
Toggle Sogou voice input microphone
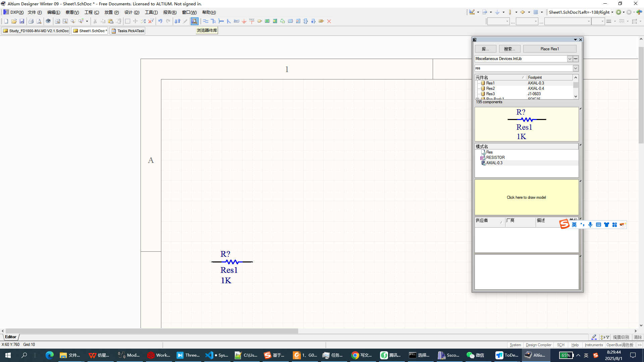[x=590, y=225]
